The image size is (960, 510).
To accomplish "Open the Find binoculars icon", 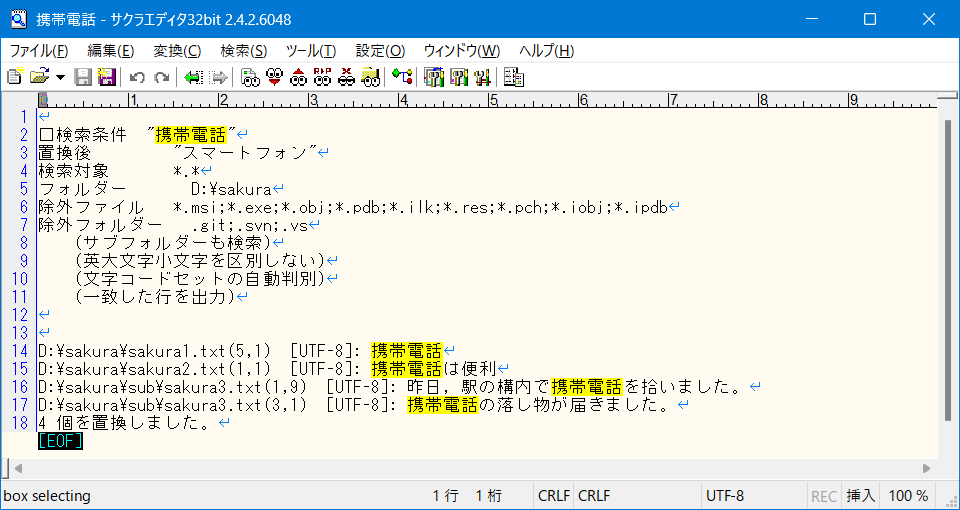I will click(250, 77).
